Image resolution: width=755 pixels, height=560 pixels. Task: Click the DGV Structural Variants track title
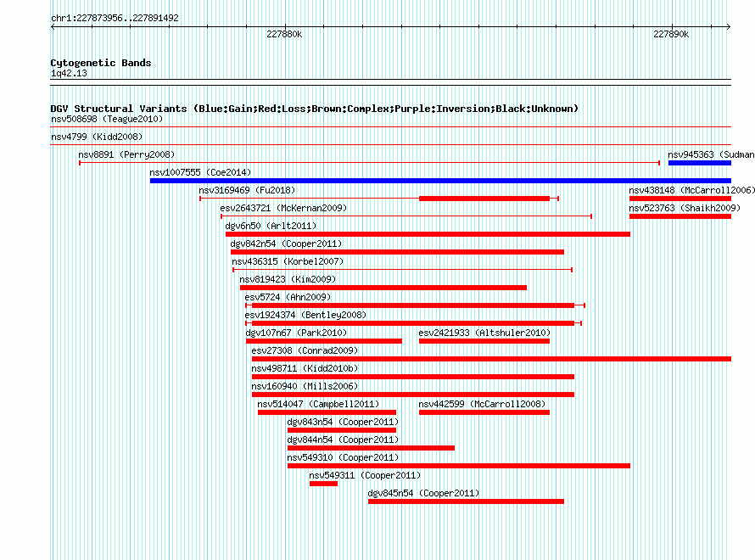coord(315,109)
